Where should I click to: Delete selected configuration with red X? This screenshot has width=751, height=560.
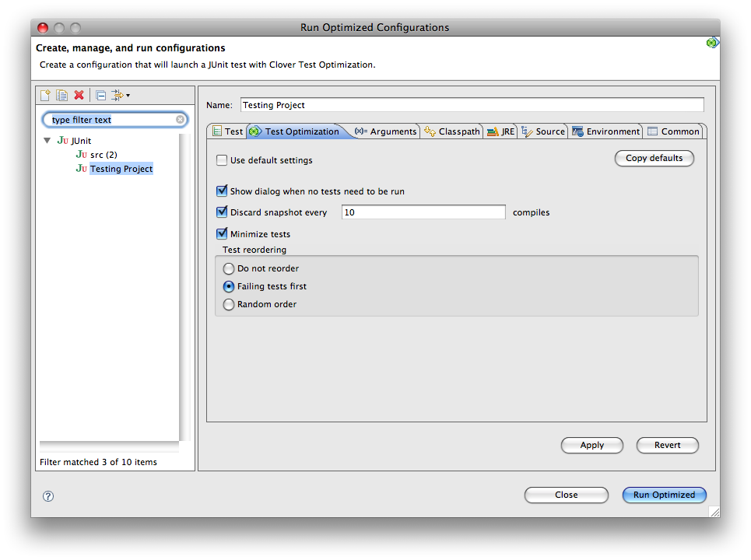[79, 95]
